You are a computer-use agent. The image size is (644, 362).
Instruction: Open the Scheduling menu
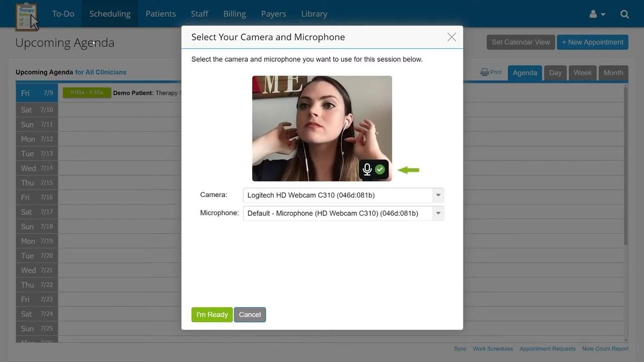point(110,14)
